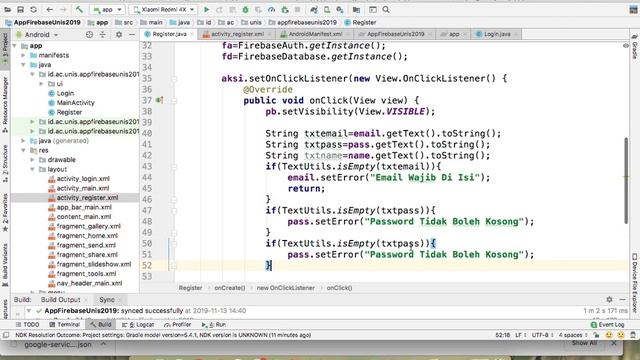Open the app run configuration dropdown

(107, 9)
